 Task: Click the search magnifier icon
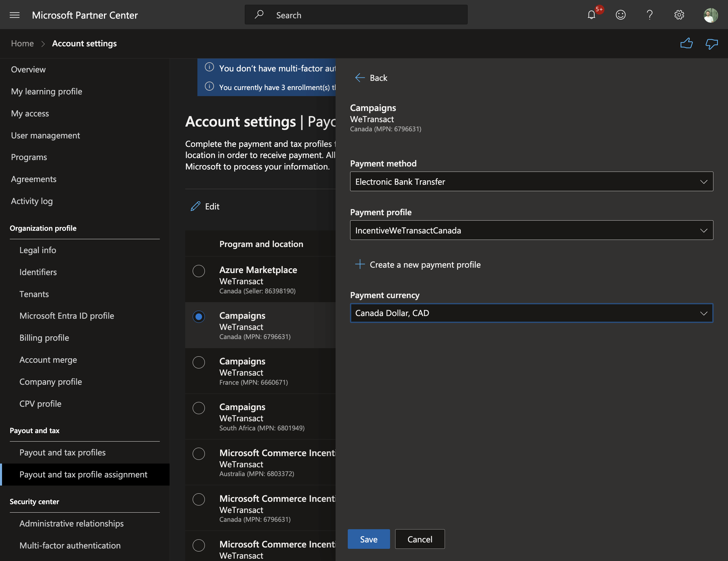pyautogui.click(x=259, y=15)
